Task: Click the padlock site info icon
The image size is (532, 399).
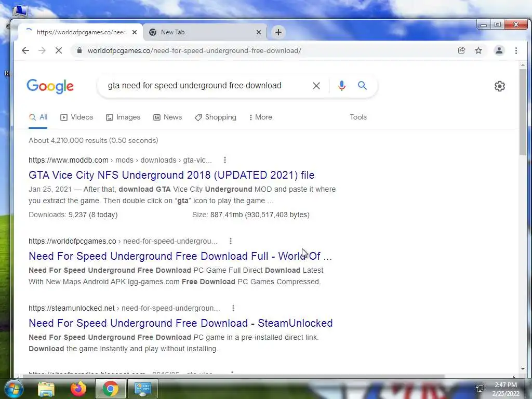Action: point(79,50)
